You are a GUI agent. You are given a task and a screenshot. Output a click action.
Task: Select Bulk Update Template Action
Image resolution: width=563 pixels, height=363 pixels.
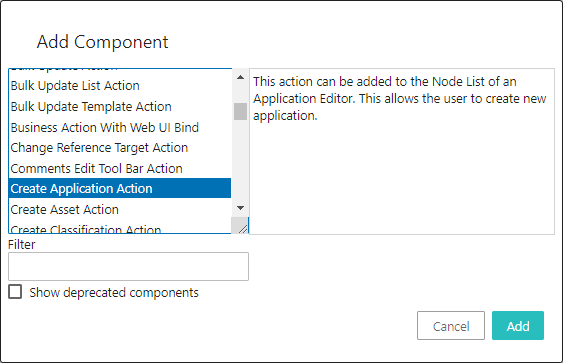click(x=120, y=107)
